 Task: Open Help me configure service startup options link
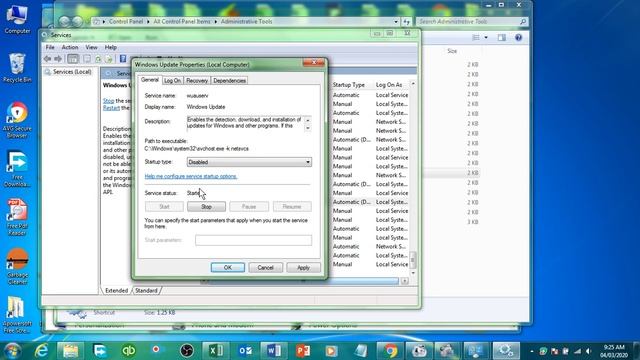(191, 176)
